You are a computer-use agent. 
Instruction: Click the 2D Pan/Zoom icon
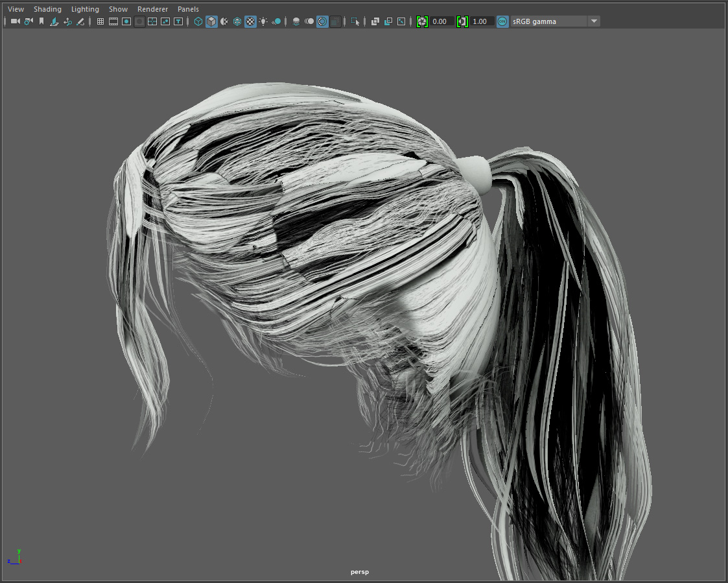point(67,21)
